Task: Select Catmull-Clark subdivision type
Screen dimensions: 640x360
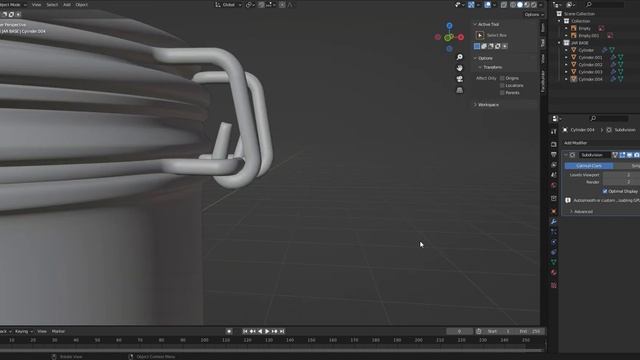Action: pos(589,166)
